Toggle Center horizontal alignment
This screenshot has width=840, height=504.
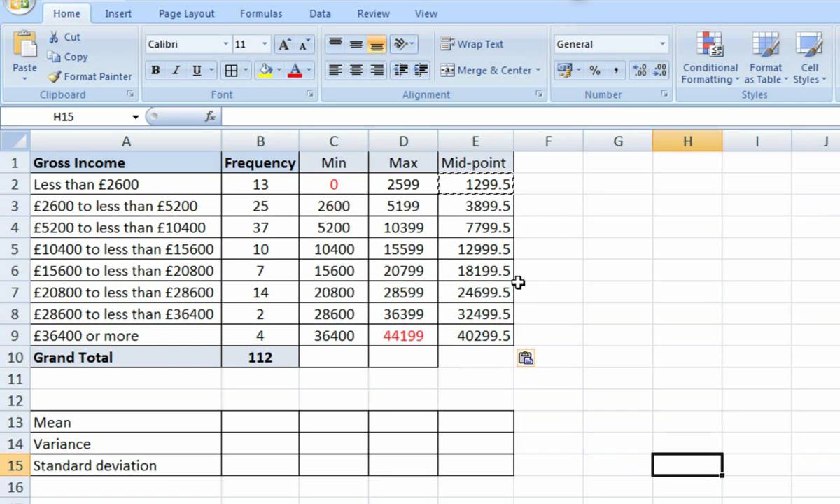click(x=356, y=70)
